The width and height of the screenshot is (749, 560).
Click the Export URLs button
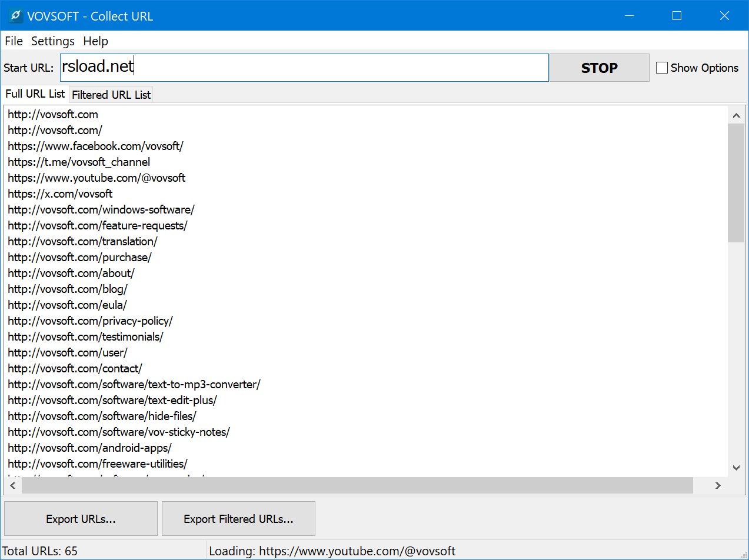[81, 518]
